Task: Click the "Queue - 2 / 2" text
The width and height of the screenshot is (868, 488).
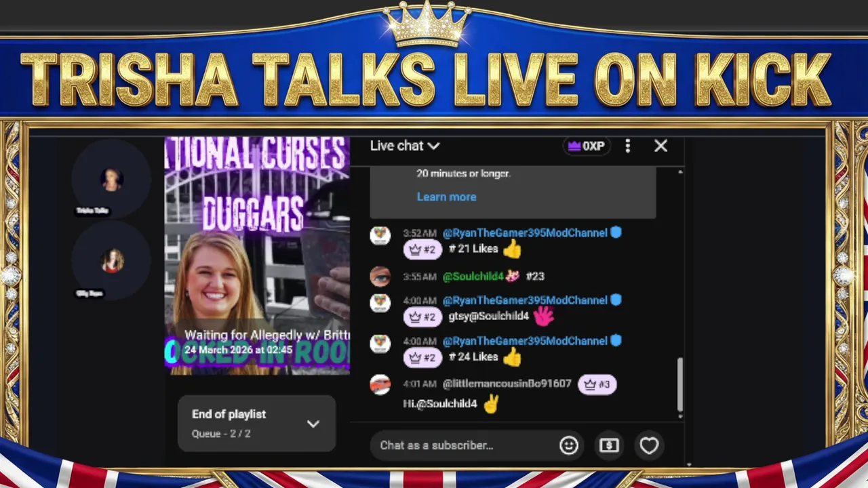Action: (221, 433)
